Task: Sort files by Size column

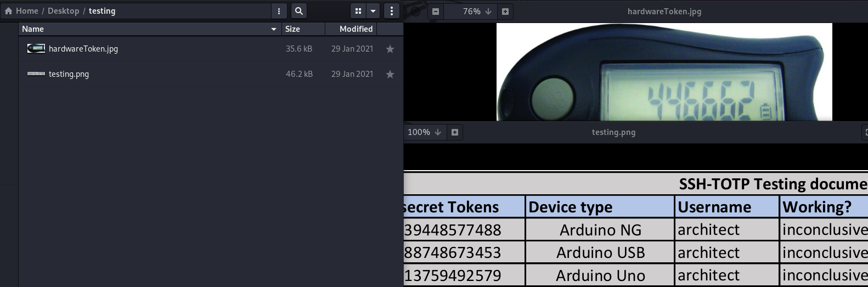Action: pyautogui.click(x=292, y=29)
